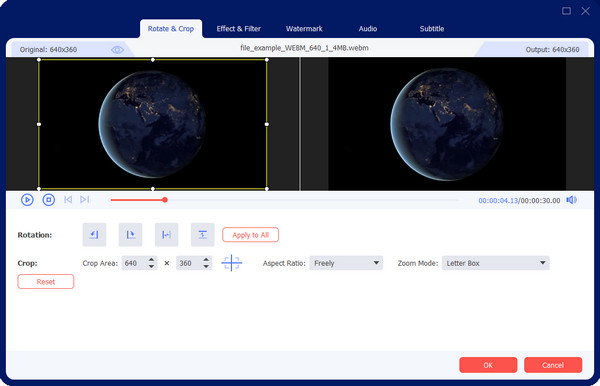Screen dimensions: 600x386
Task: Mute the audio with speaker icon
Action: click(x=571, y=200)
